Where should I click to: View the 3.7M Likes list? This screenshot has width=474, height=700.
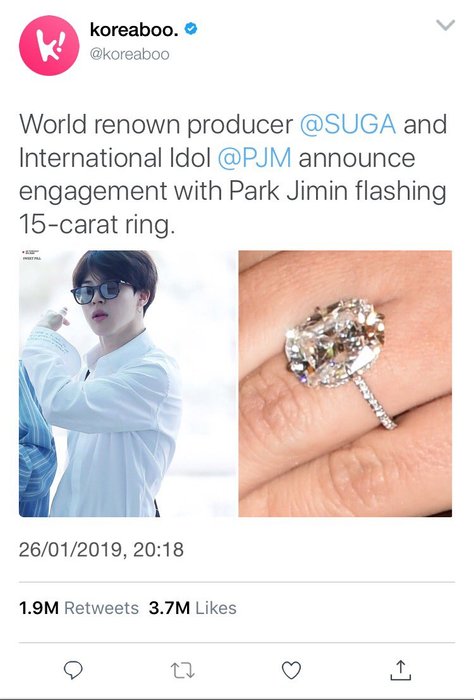pyautogui.click(x=192, y=608)
